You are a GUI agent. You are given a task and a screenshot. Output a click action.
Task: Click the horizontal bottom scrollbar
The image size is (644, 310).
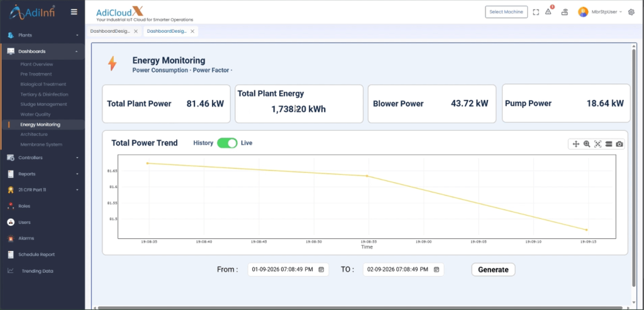click(359, 307)
